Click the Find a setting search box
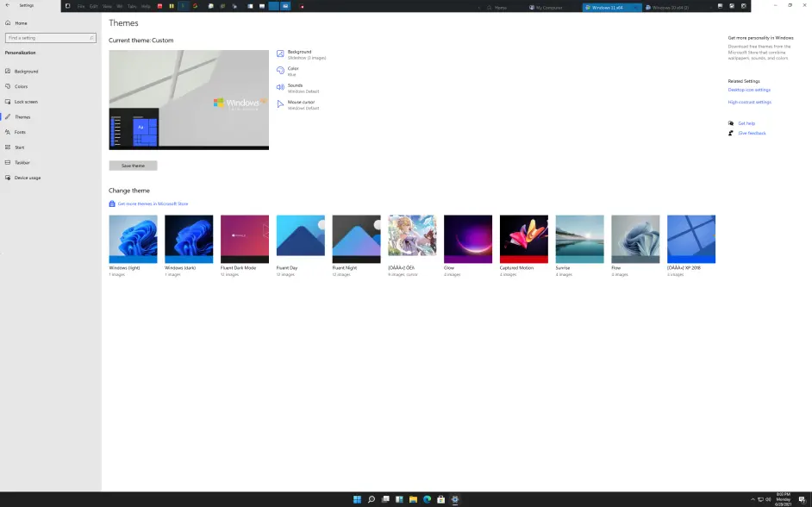Screen dimensions: 812x507 point(50,38)
